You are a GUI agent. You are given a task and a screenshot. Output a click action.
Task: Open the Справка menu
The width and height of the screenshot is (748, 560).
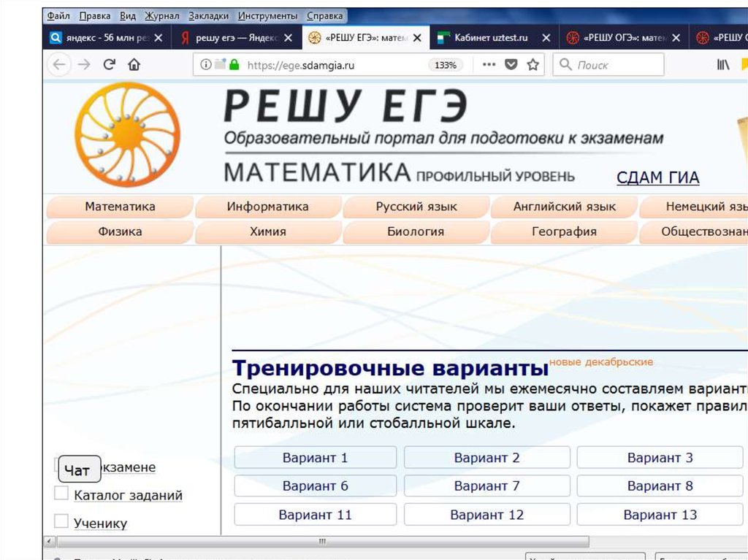tap(324, 16)
